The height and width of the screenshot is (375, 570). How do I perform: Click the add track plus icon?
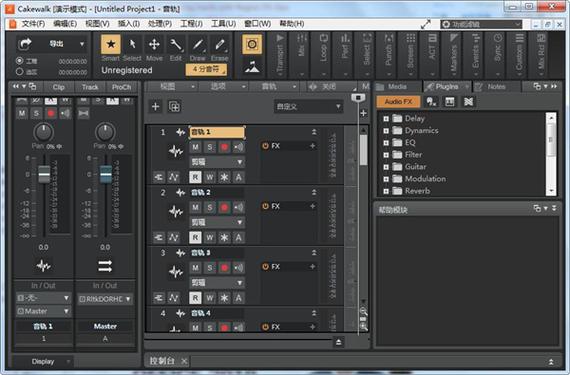(x=156, y=106)
